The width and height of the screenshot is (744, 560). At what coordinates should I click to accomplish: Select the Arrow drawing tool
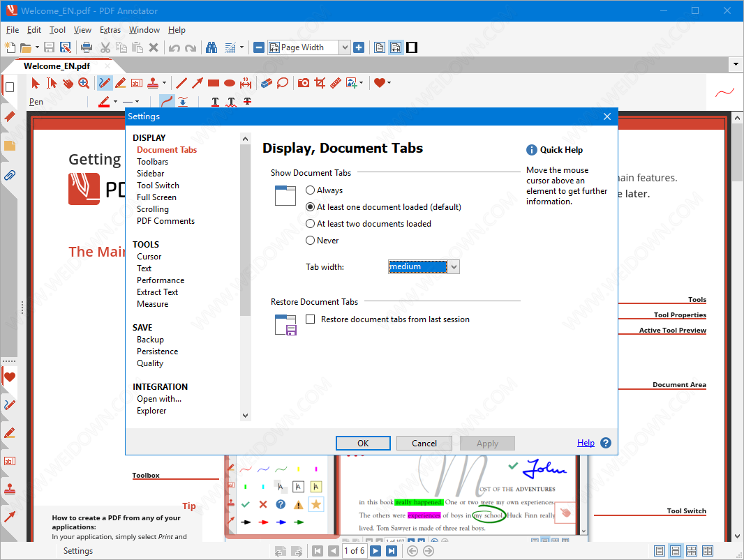pos(198,83)
